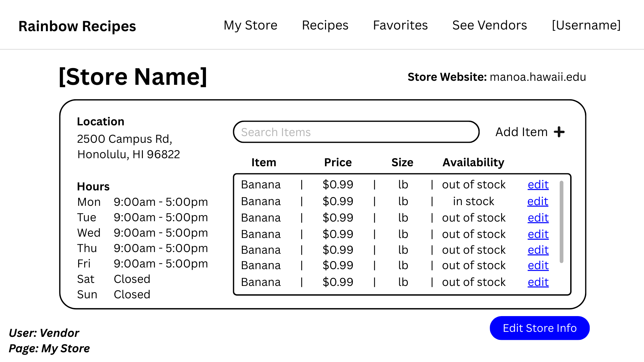Open the manoa.hawaii.edu store website
644x362 pixels.
pyautogui.click(x=538, y=77)
